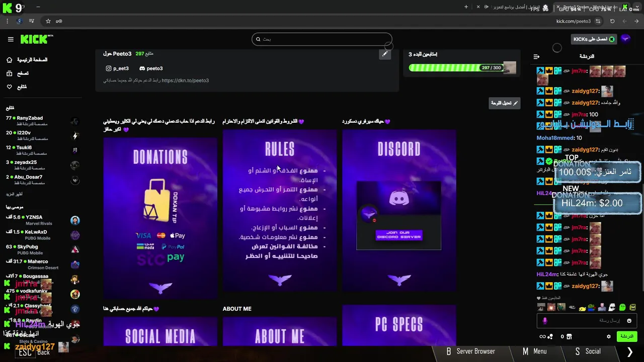Open chat settings gear icon
This screenshot has width=644, height=362.
pyautogui.click(x=608, y=336)
